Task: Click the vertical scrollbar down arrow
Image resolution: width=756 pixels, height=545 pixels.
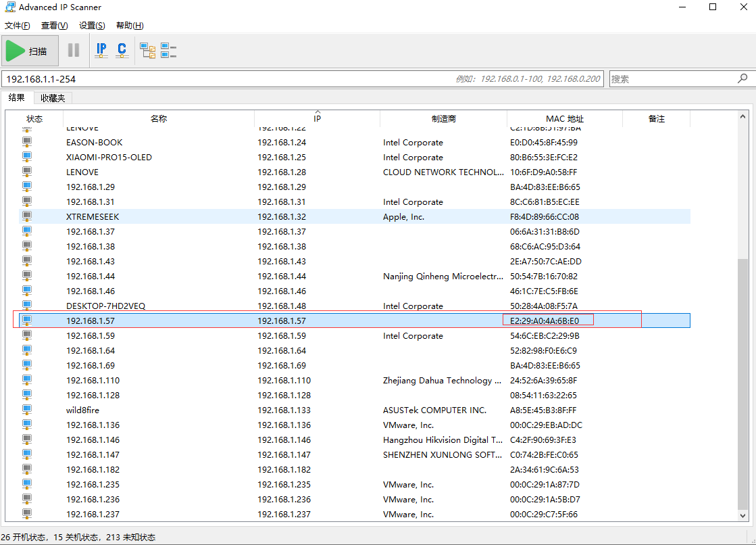Action: point(743,516)
